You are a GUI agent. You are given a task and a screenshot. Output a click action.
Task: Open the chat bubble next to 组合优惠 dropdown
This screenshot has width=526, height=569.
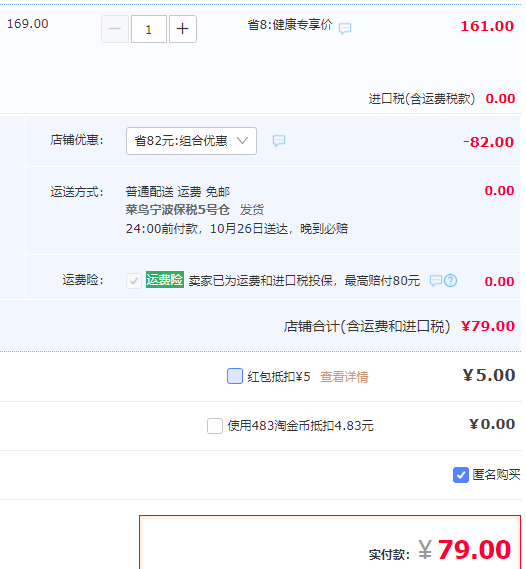click(x=279, y=140)
